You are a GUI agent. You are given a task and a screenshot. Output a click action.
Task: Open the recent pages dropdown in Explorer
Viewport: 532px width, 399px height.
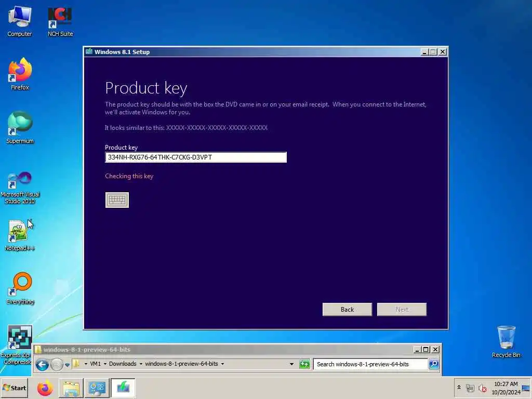coord(67,365)
